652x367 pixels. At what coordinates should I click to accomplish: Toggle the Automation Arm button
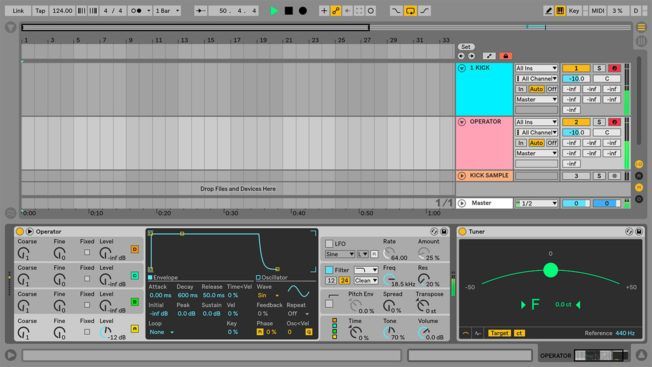pos(336,11)
